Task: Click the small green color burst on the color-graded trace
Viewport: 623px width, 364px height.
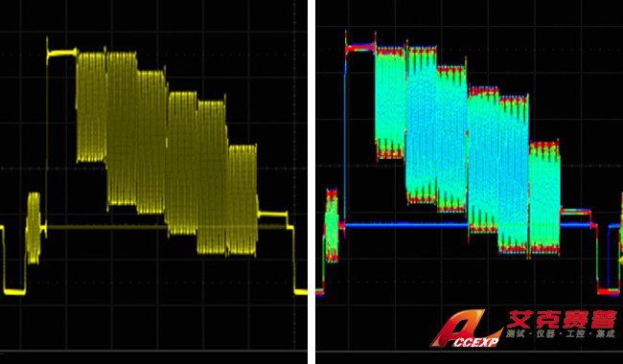Action: tap(332, 225)
